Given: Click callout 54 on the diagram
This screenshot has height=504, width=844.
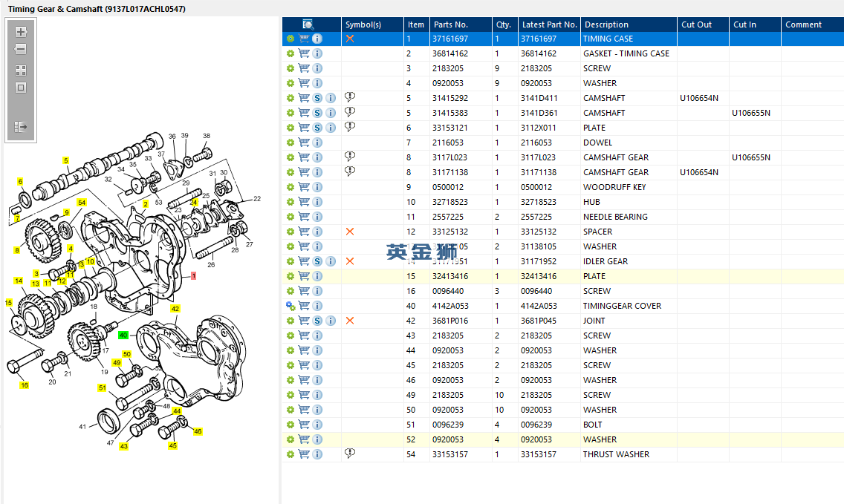Looking at the screenshot, I should click(82, 203).
